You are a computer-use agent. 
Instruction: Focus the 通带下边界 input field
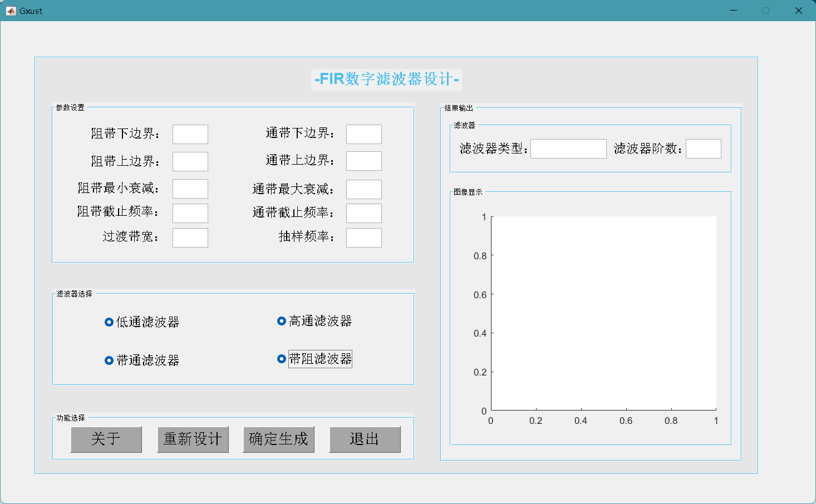(x=364, y=134)
